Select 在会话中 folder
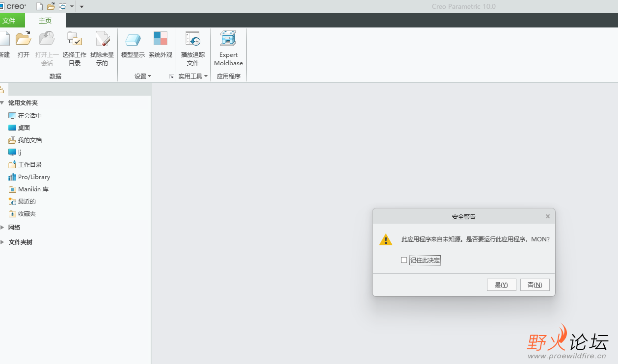618x364 pixels. tap(25, 116)
